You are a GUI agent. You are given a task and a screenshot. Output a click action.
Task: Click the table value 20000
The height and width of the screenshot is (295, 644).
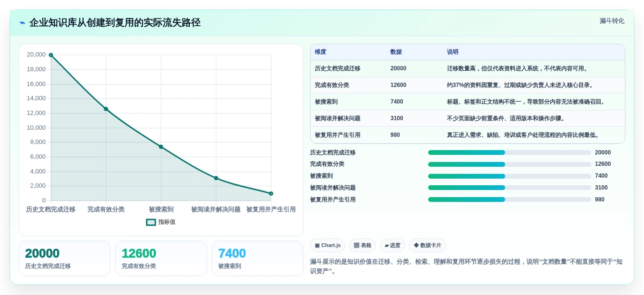click(399, 68)
